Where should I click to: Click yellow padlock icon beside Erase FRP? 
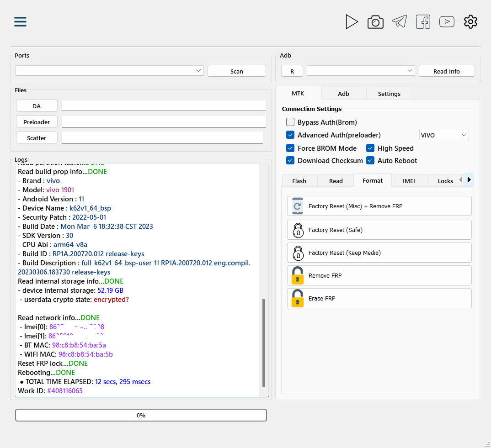[x=298, y=298]
